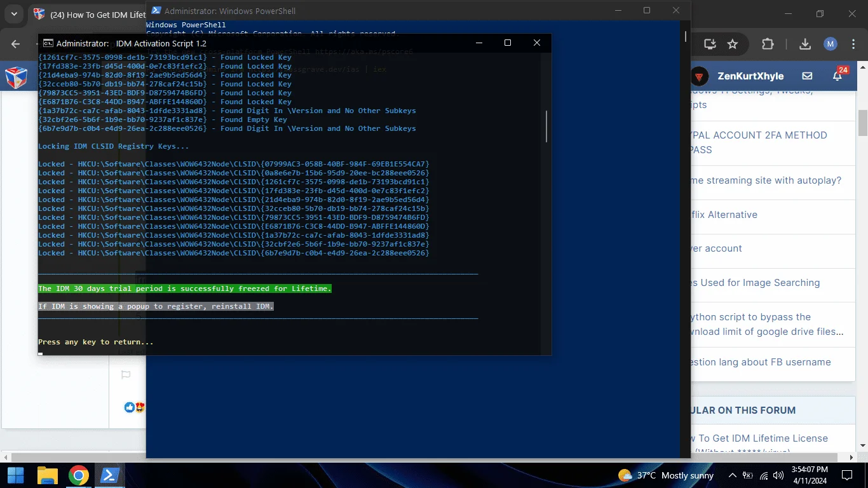Switch to PowerShell from the taskbar
Screen dimensions: 868x488
click(x=109, y=475)
